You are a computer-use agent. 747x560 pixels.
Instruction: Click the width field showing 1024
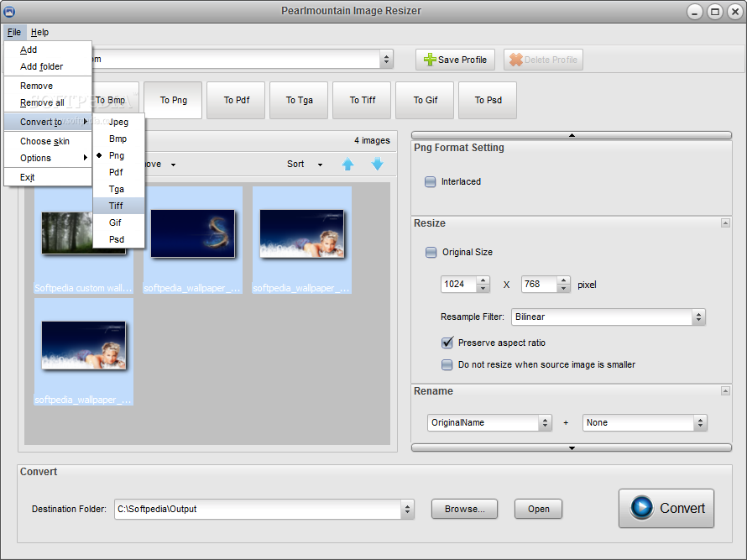459,285
